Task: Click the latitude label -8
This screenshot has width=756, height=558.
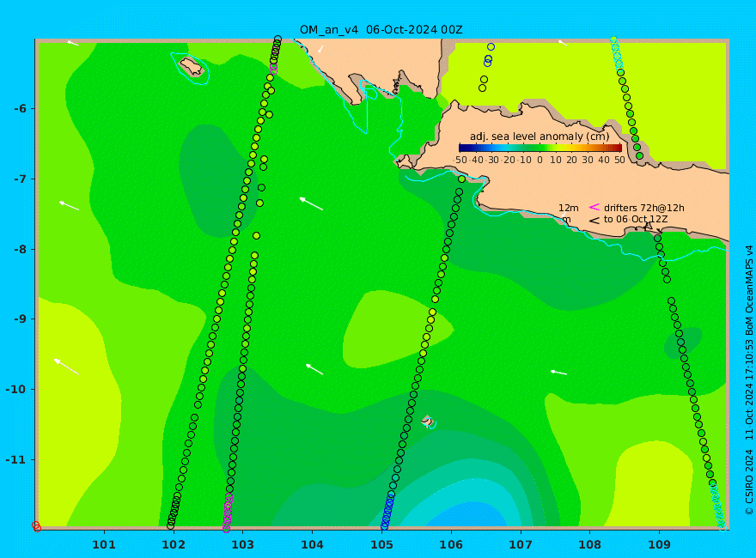Action: coord(21,250)
